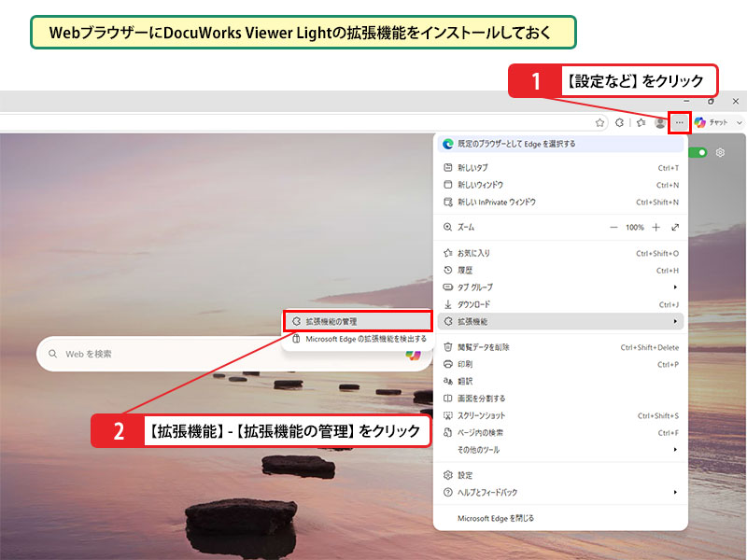Open the Extensions puzzle icon in toolbar
747x560 pixels.
619,123
